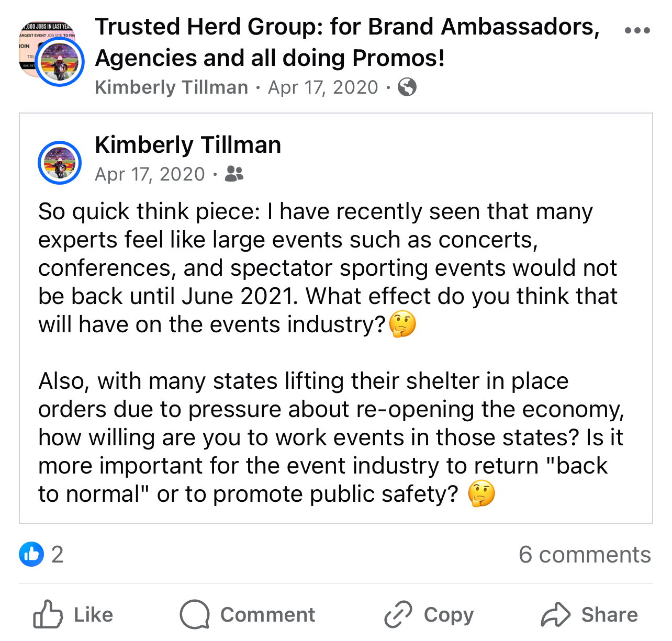Click the avatar inside the shared post
672x641 pixels.
click(60, 162)
